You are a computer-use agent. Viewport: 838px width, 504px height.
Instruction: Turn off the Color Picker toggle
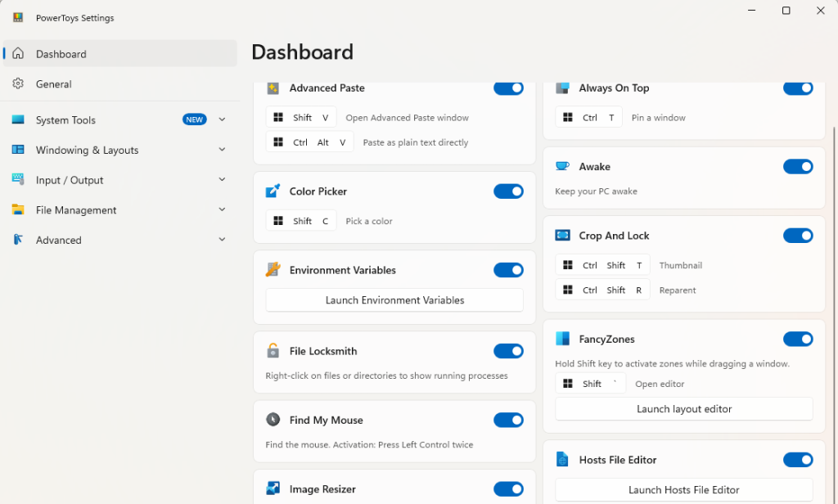[x=508, y=191]
